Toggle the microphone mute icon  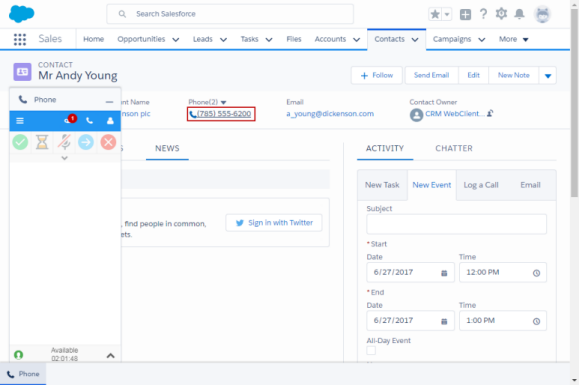64,142
